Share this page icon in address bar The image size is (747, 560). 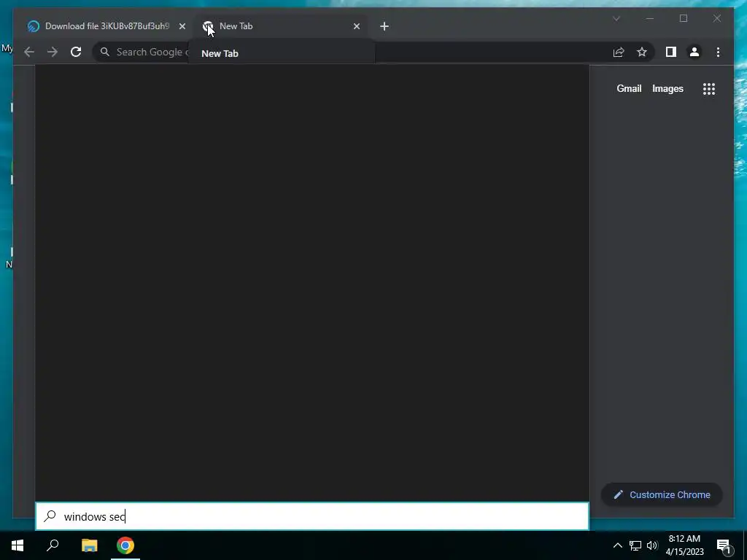619,52
